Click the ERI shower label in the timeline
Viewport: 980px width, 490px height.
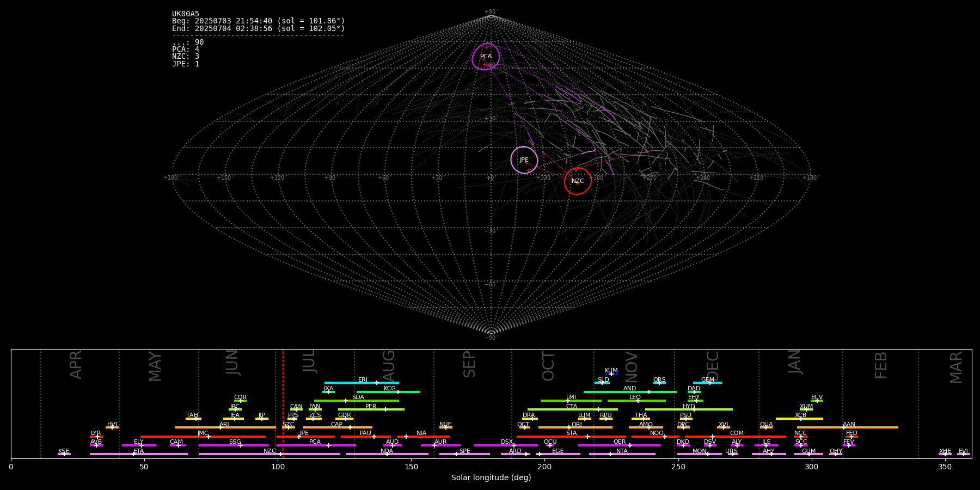pos(363,380)
